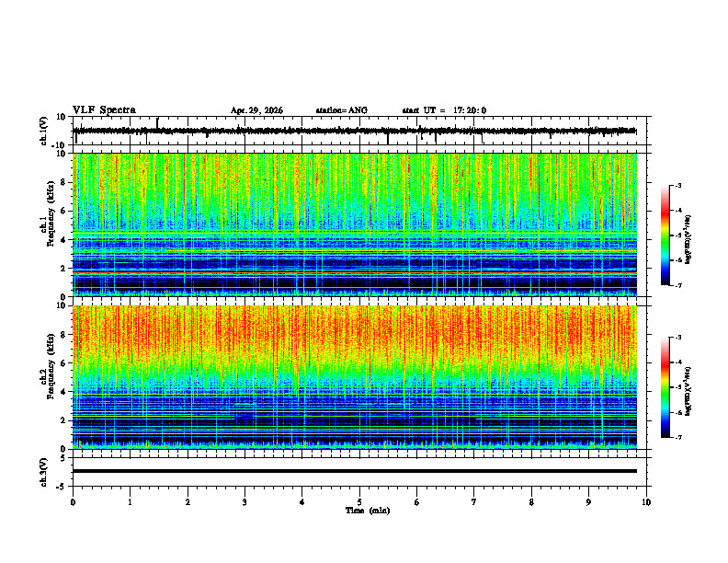This screenshot has height=563, width=728.
Task: Click the ch.1(V) waveform axis label
Action: (44, 131)
